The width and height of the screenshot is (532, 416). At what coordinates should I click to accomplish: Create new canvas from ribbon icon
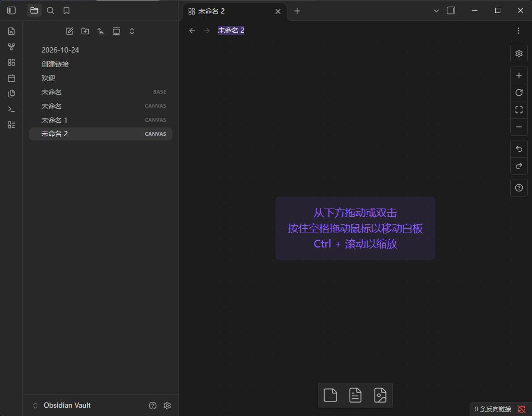(11, 62)
